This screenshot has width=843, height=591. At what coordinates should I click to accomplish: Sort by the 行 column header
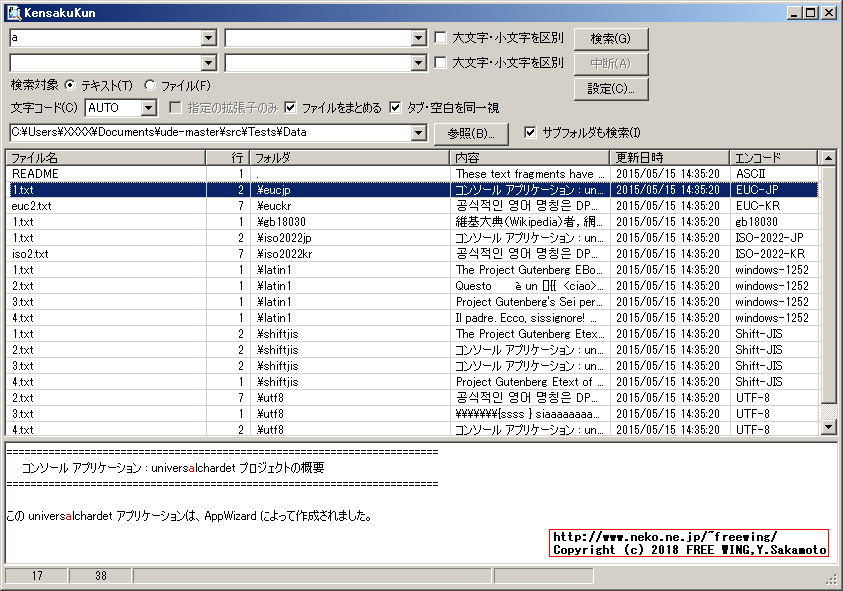(x=228, y=158)
